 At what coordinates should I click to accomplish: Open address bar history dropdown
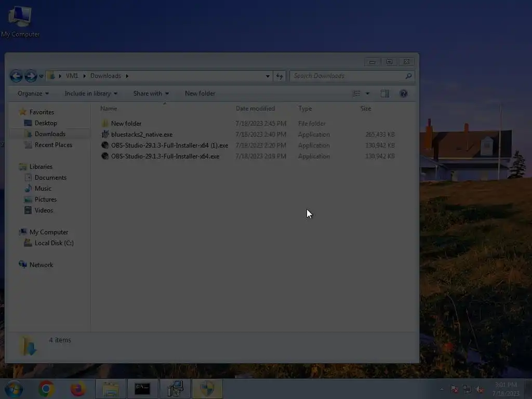click(268, 76)
